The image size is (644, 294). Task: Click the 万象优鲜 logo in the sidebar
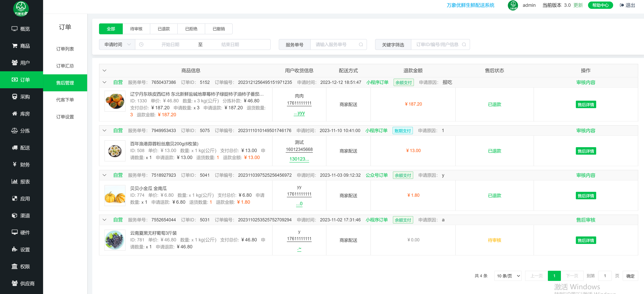pyautogui.click(x=21, y=8)
